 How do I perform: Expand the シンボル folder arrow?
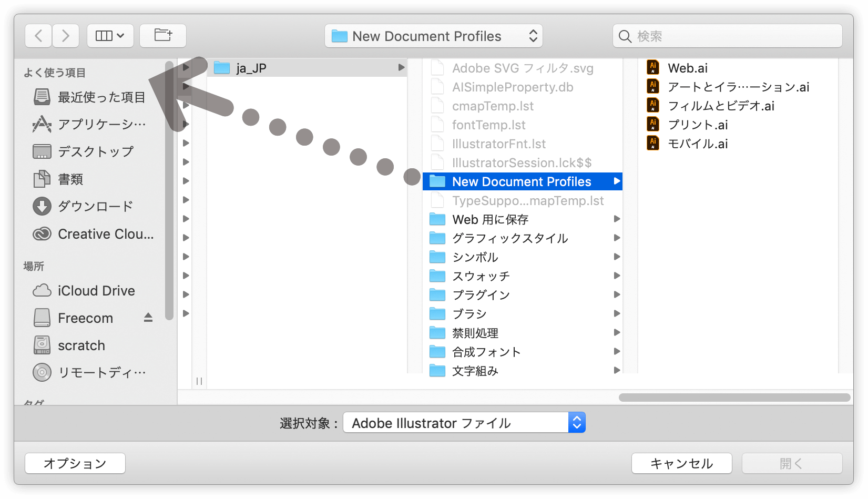617,257
